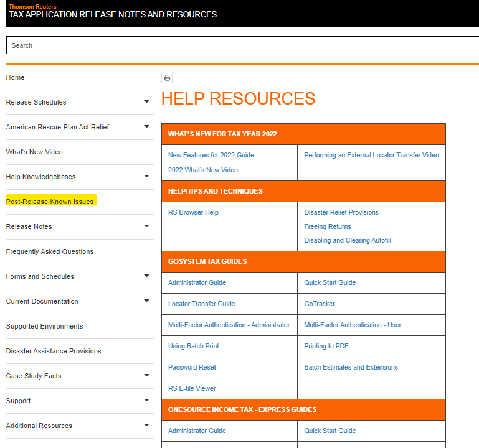The width and height of the screenshot is (479, 448).
Task: Open Supported Environments page
Action: coord(45,326)
